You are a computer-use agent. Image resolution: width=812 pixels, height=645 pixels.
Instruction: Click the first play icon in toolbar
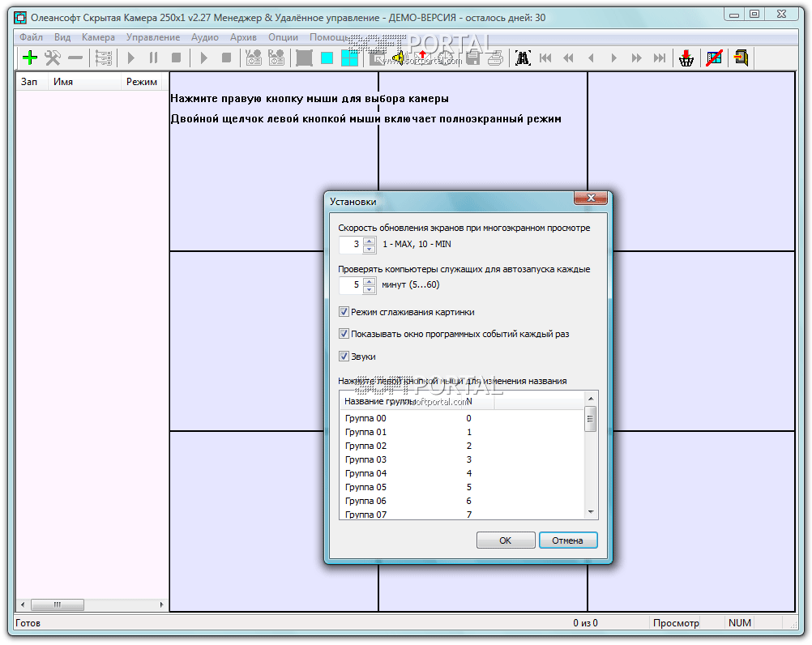point(131,58)
